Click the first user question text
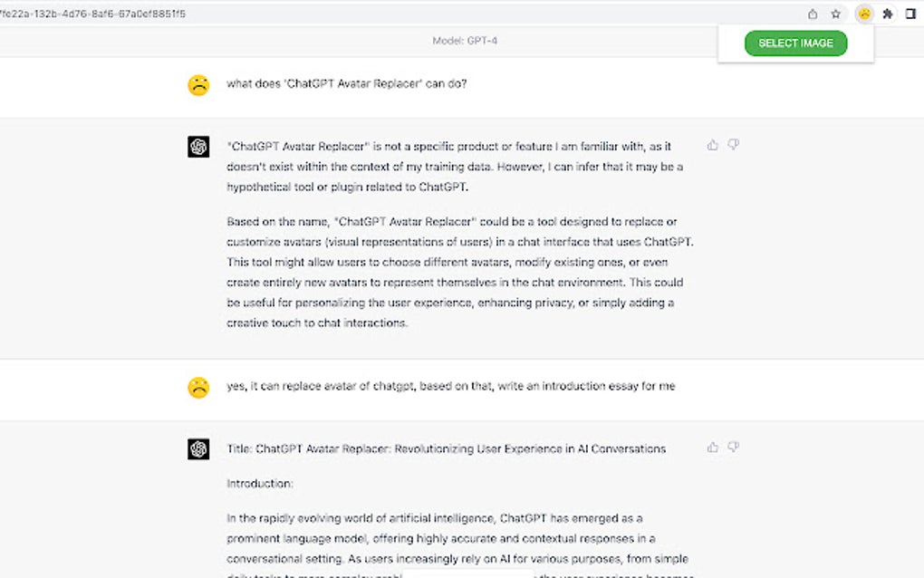 pyautogui.click(x=346, y=84)
